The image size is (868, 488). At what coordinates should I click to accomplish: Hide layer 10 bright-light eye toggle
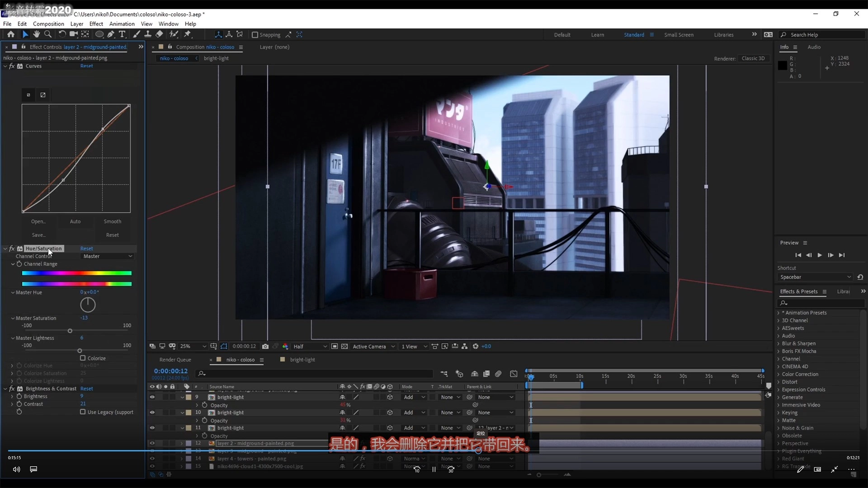click(152, 413)
